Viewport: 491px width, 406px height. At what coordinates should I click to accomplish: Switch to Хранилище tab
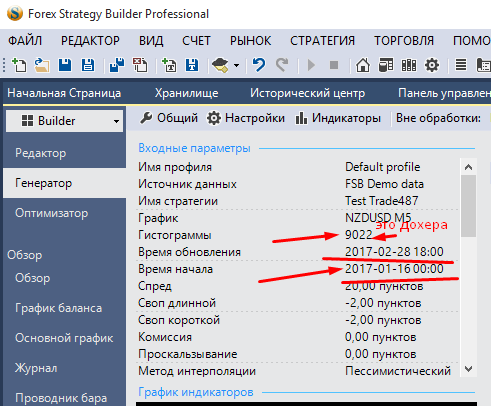pyautogui.click(x=186, y=93)
